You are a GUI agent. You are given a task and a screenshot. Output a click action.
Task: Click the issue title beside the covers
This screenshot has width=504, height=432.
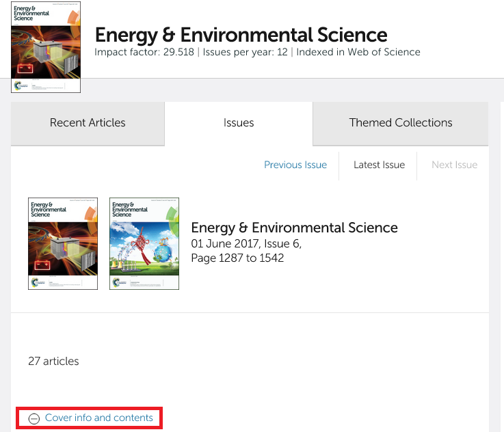[294, 228]
